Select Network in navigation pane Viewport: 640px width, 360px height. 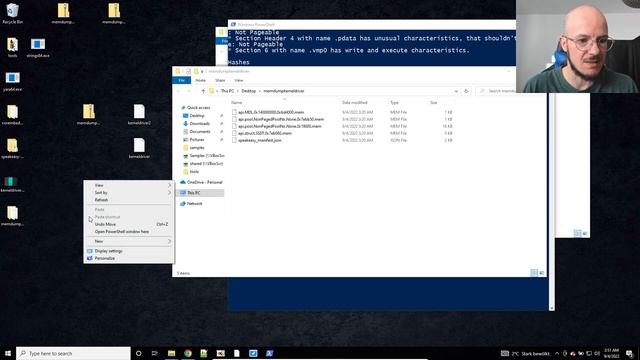[x=194, y=204]
